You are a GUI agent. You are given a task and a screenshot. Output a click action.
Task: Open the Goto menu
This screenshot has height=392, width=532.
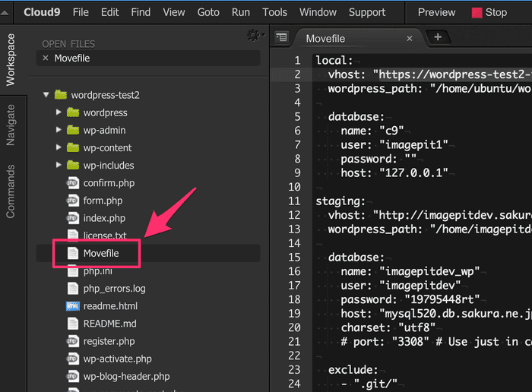point(208,12)
